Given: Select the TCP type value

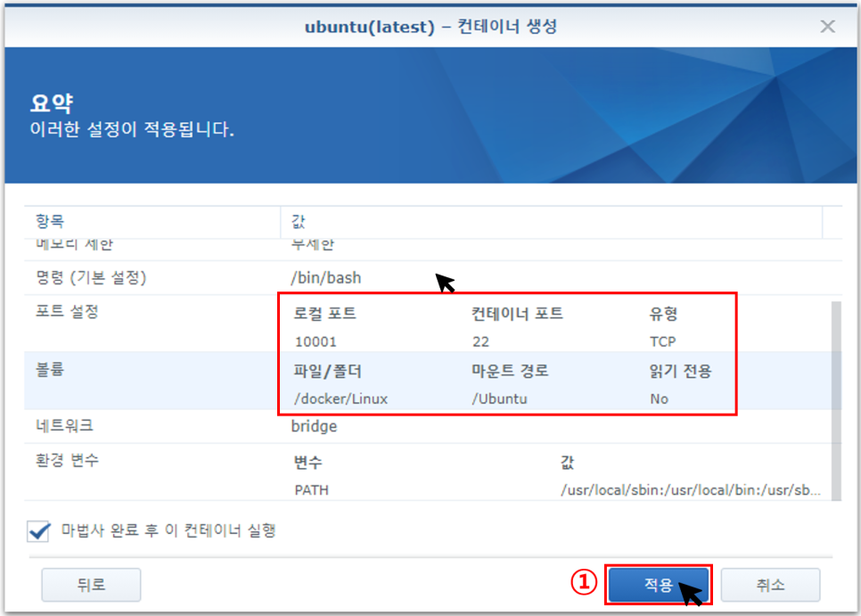Looking at the screenshot, I should click(x=663, y=341).
